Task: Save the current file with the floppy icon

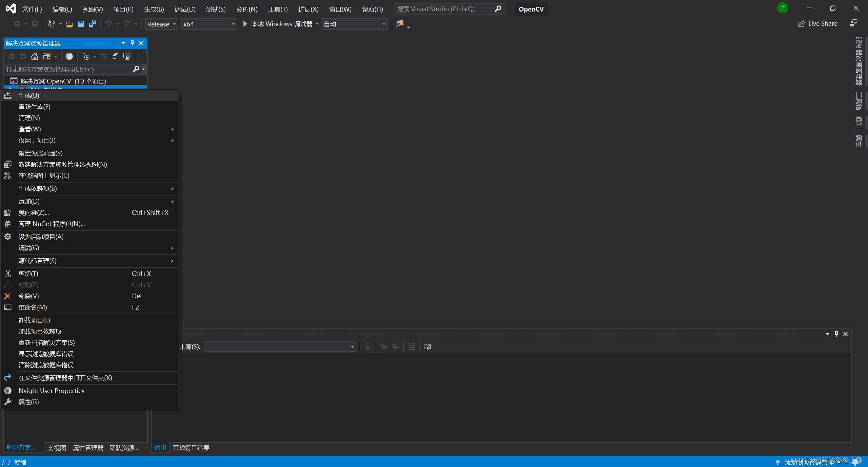Action: [81, 24]
